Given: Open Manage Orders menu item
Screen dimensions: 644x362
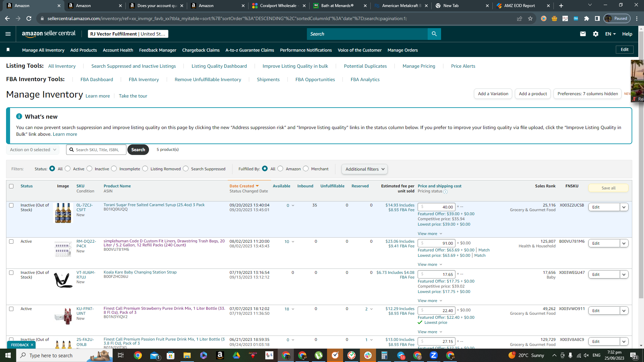Looking at the screenshot, I should point(402,50).
